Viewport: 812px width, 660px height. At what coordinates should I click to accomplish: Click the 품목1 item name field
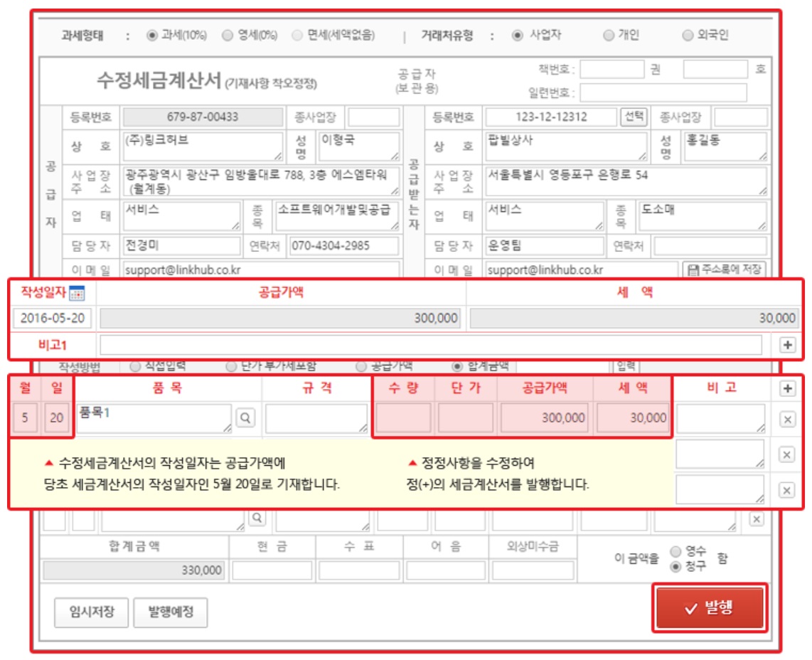(154, 418)
